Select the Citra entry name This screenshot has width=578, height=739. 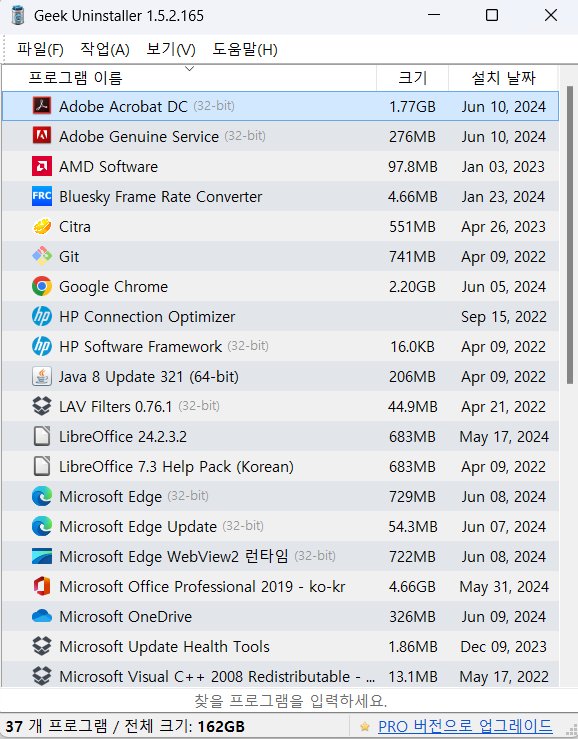[74, 227]
